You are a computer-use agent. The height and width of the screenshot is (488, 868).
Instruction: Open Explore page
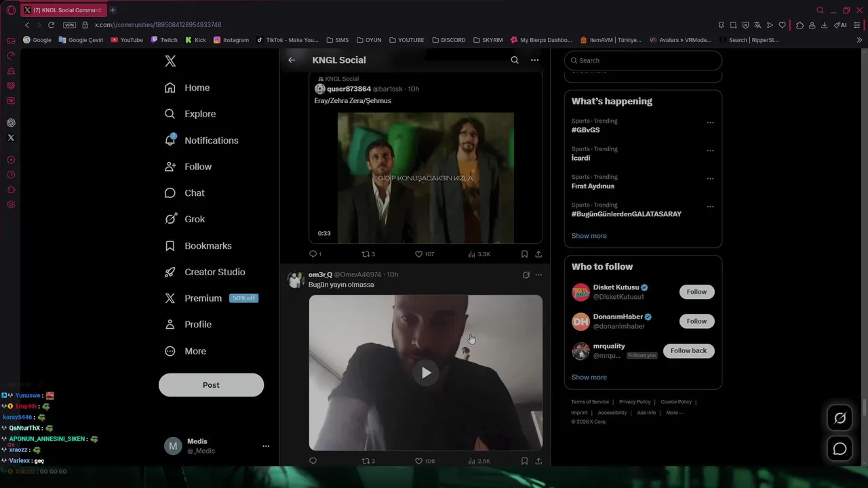[191, 114]
